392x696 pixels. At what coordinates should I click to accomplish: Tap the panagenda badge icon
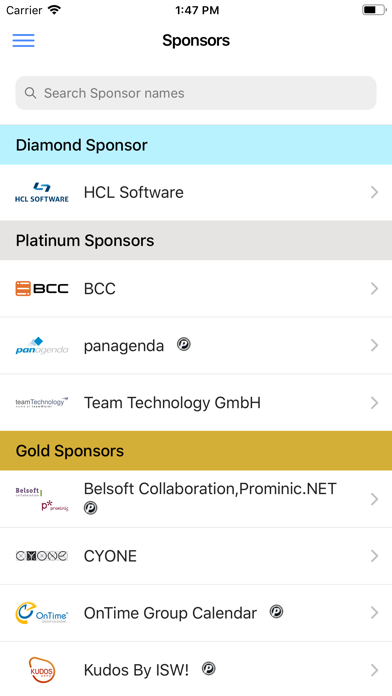tap(184, 344)
